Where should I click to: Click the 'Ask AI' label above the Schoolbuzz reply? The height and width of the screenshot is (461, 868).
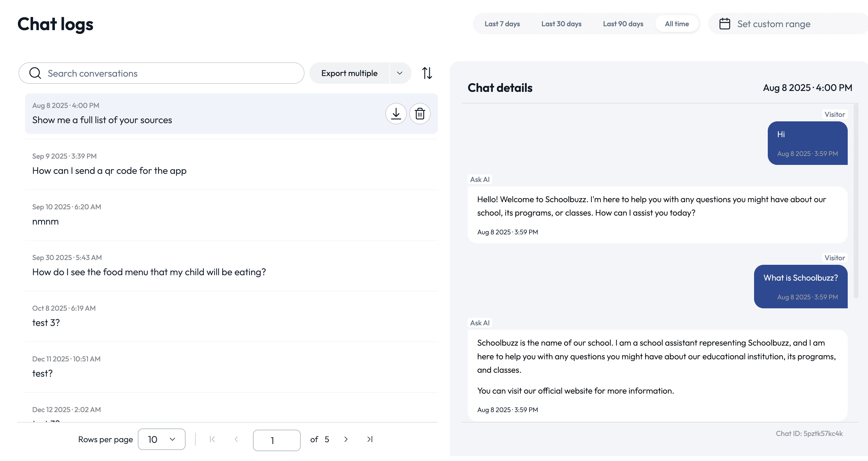pos(480,323)
